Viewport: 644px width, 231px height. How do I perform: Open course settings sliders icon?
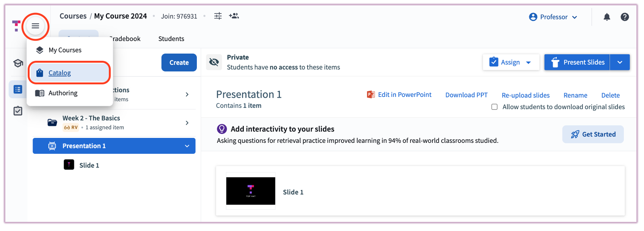(218, 16)
